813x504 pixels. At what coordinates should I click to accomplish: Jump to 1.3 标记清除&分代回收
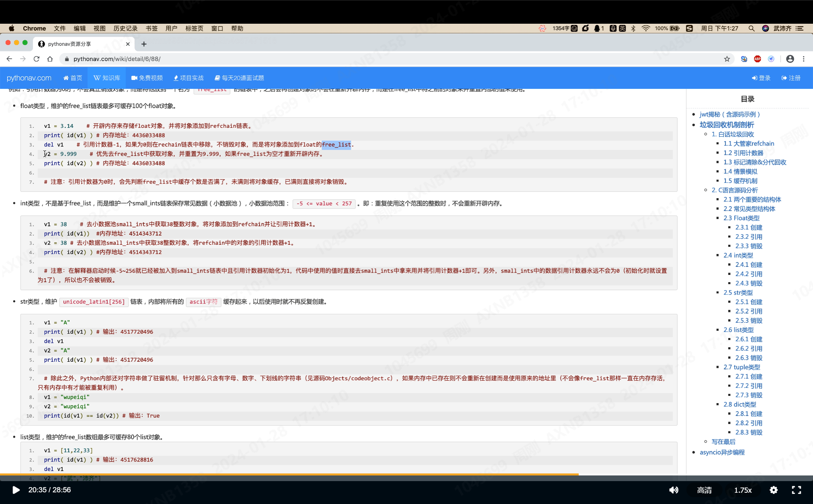point(755,162)
